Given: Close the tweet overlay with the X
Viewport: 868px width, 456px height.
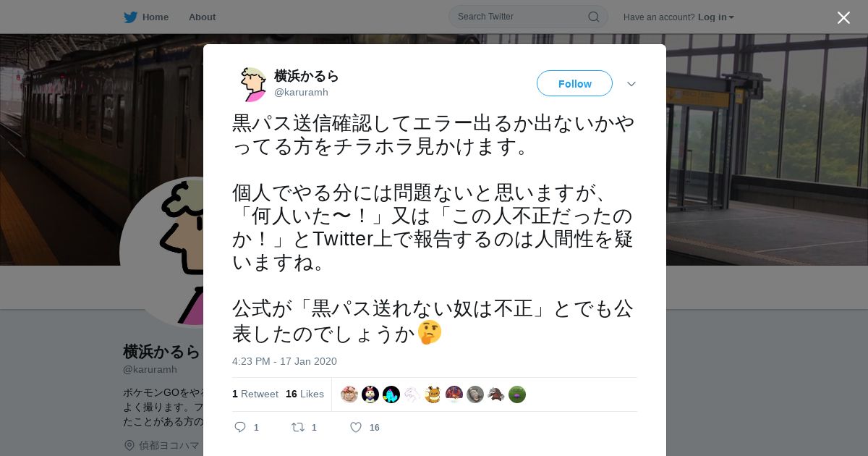Looking at the screenshot, I should click(843, 17).
